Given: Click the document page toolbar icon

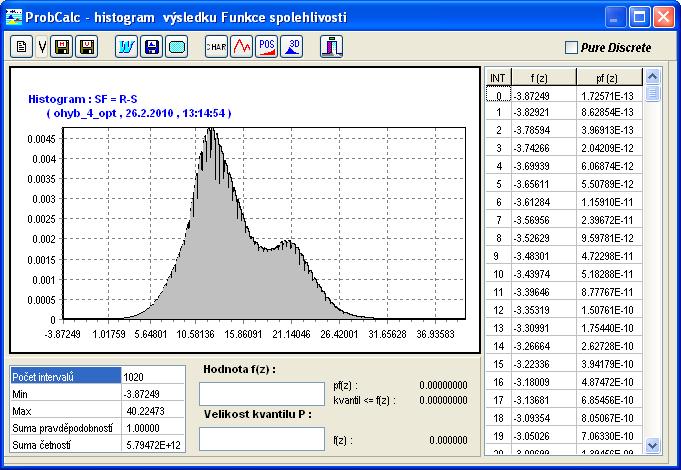Looking at the screenshot, I should [x=21, y=46].
